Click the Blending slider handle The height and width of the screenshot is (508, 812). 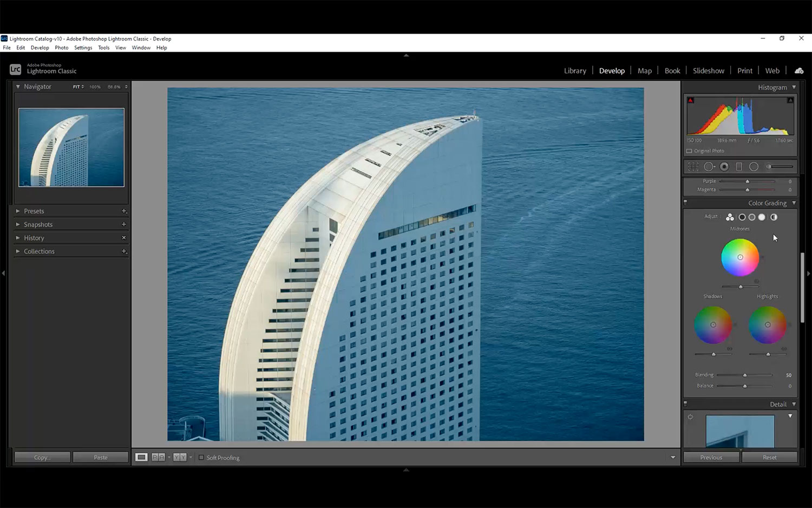[745, 375]
